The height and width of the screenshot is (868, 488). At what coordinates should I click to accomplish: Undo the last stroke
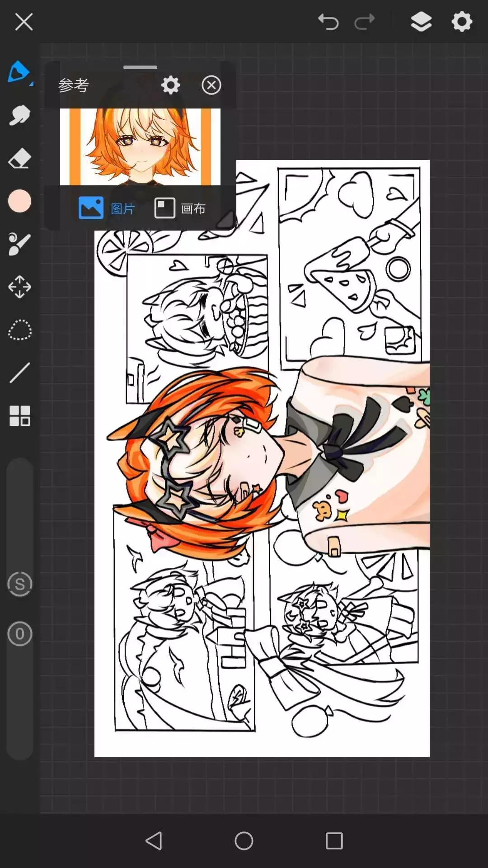pos(328,22)
